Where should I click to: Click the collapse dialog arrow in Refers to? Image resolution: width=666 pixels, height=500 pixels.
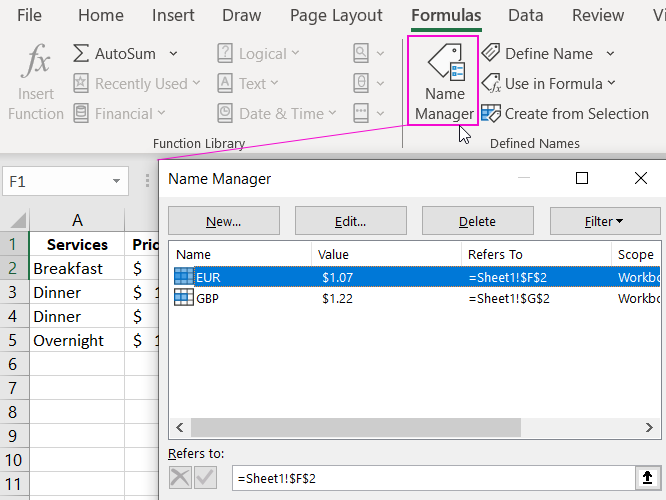[647, 479]
